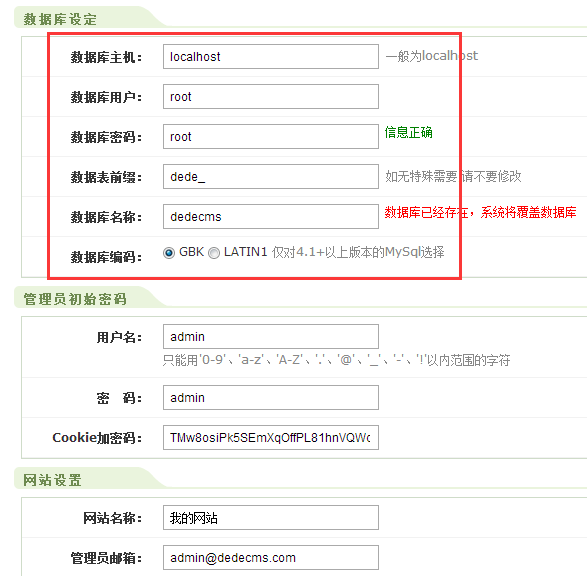
Task: Click the database host field containing localhost
Action: click(x=271, y=57)
